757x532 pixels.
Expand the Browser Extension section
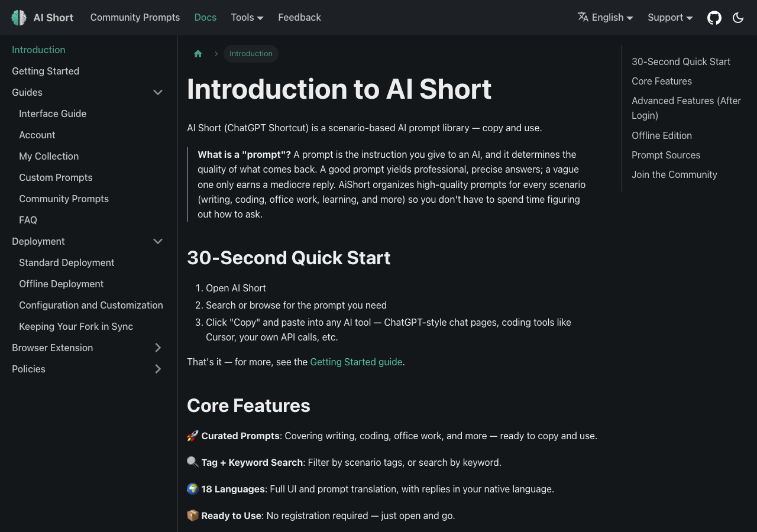[x=158, y=348]
